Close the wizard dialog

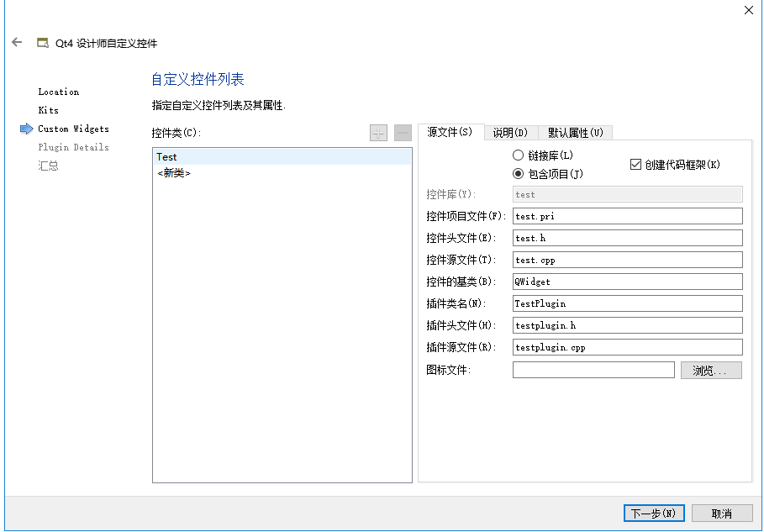(x=749, y=10)
